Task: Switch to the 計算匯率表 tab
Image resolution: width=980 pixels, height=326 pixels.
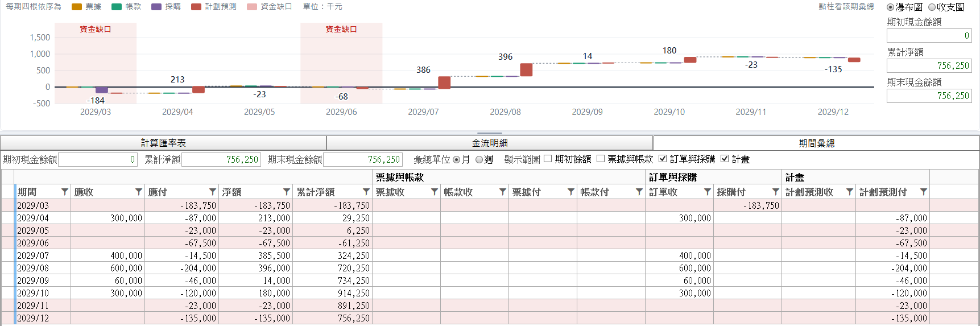Action: 163,143
